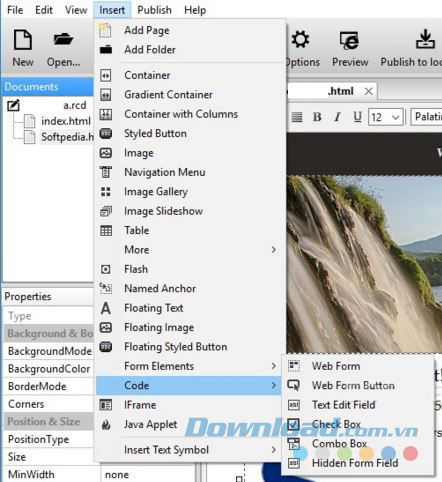The height and width of the screenshot is (482, 442).
Task: Click the Floating Styled Button icon
Action: point(106,347)
